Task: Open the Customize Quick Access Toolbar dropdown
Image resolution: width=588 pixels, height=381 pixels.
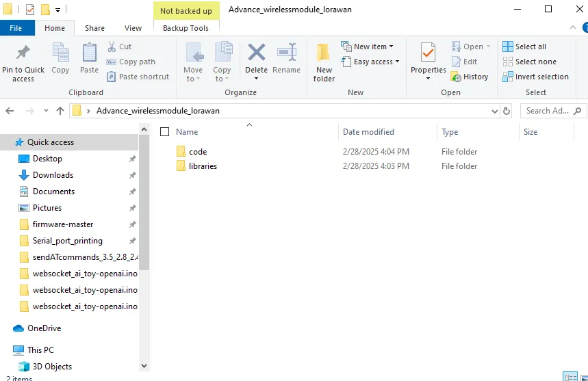Action: pyautogui.click(x=57, y=10)
